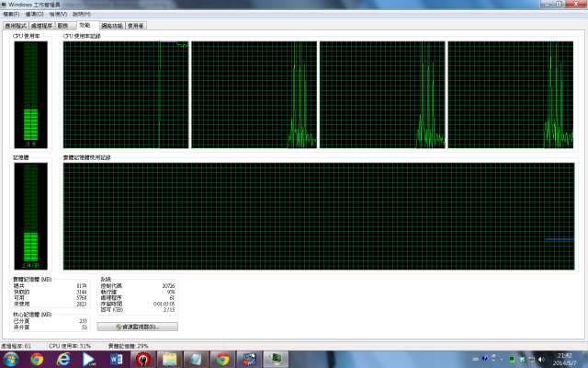
Task: Open Internet Explorer from the taskbar
Action: (63, 360)
